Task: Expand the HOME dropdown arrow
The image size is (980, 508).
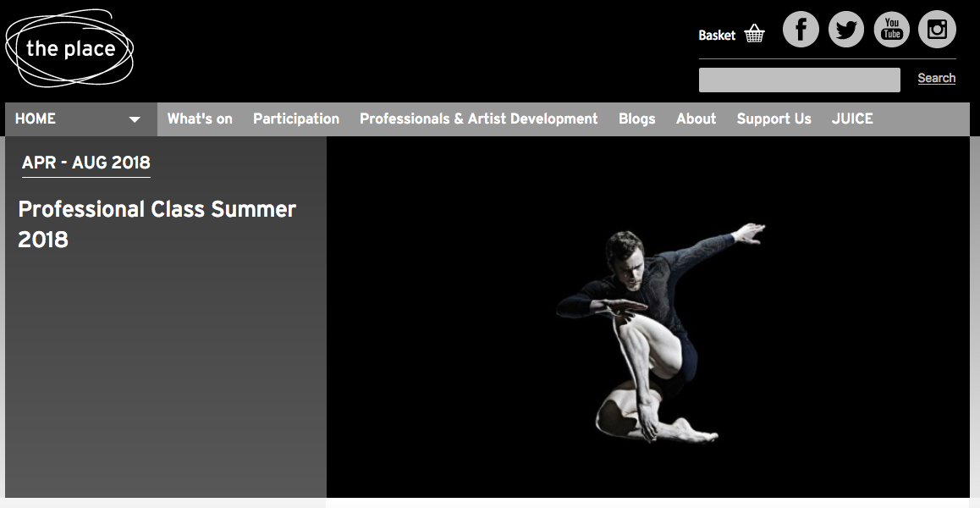Action: point(135,119)
